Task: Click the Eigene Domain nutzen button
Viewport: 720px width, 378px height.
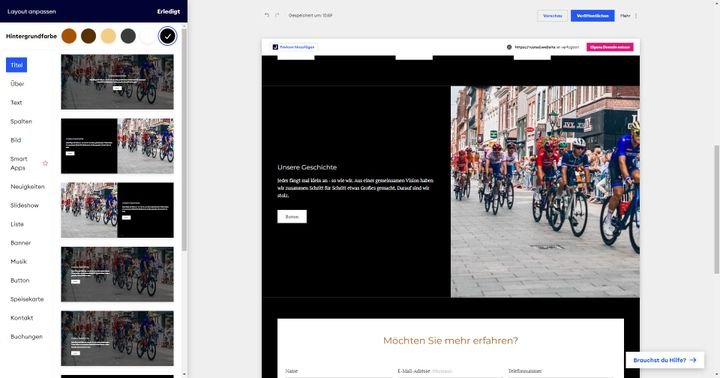Action: point(610,47)
